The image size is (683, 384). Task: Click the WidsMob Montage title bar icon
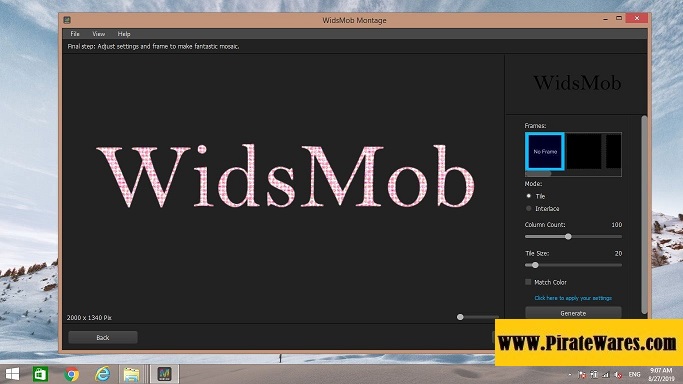[67, 20]
